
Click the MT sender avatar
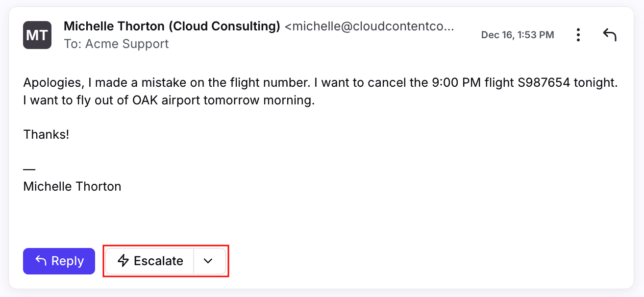37,35
